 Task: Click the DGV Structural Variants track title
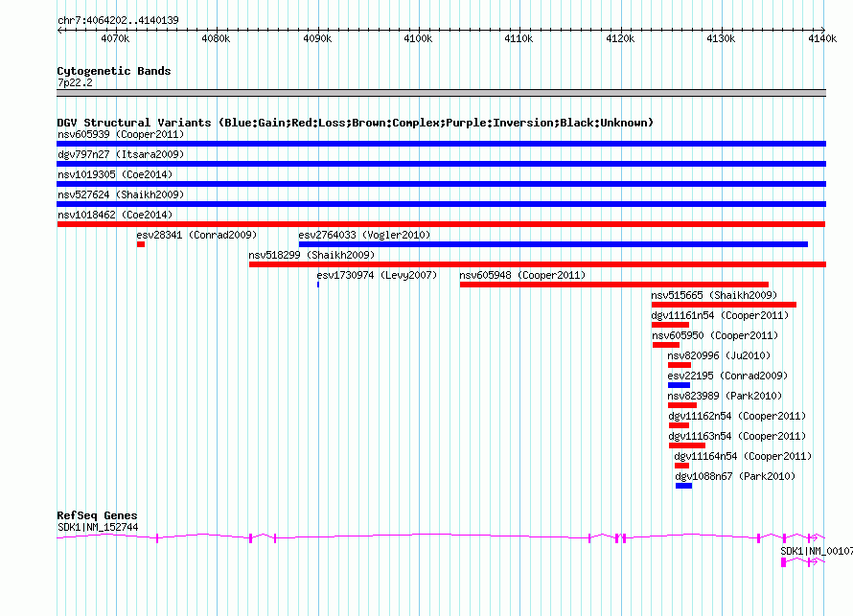[355, 123]
